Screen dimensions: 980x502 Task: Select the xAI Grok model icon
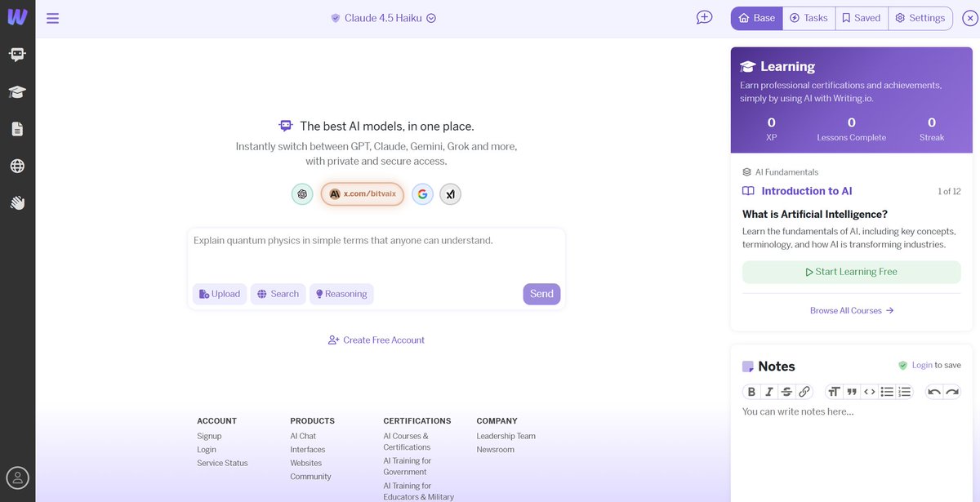click(450, 194)
